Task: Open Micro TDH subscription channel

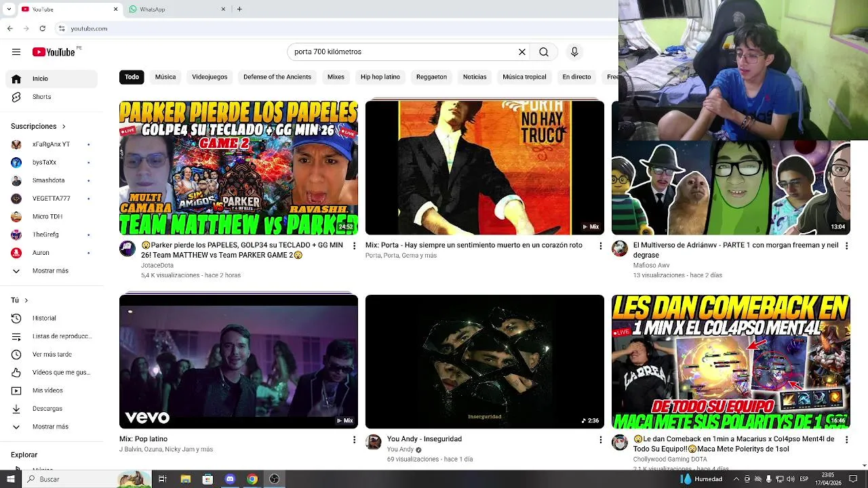Action: click(52, 217)
